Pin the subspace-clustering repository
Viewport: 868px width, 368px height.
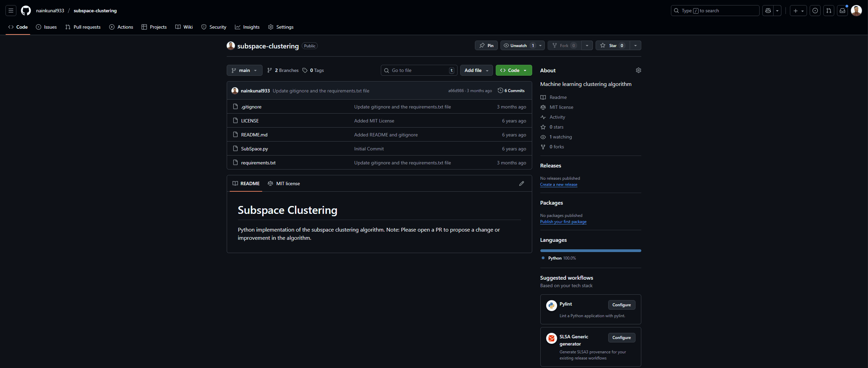pos(486,45)
